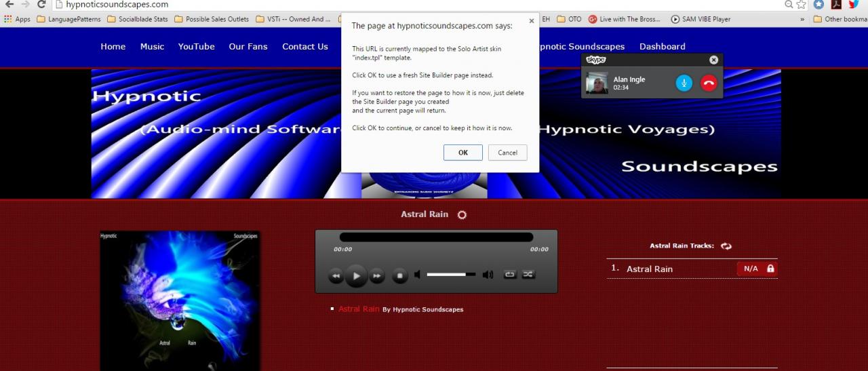The width and height of the screenshot is (868, 371).
Task: Click the zoom magnifier icon in address bar
Action: [x=789, y=4]
